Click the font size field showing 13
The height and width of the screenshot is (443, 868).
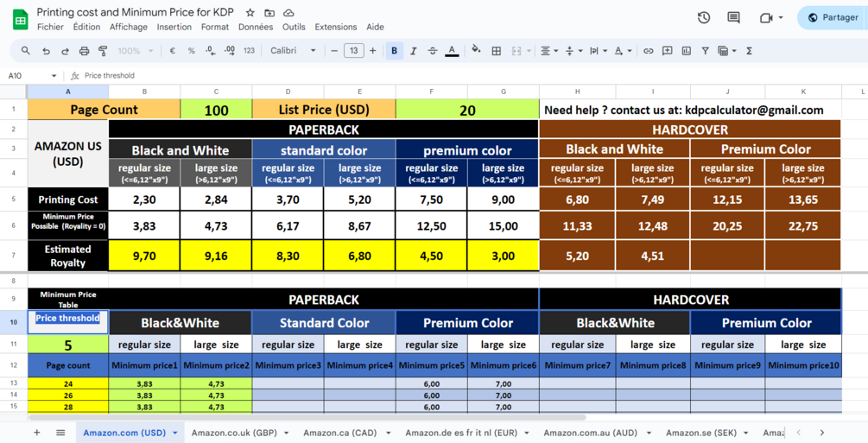pos(354,50)
